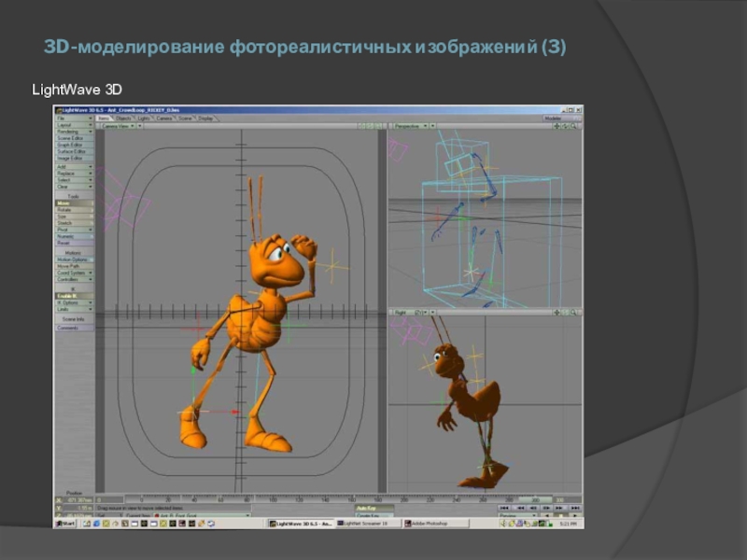Open the Layout dropdown menu
The height and width of the screenshot is (560, 747).
(75, 125)
